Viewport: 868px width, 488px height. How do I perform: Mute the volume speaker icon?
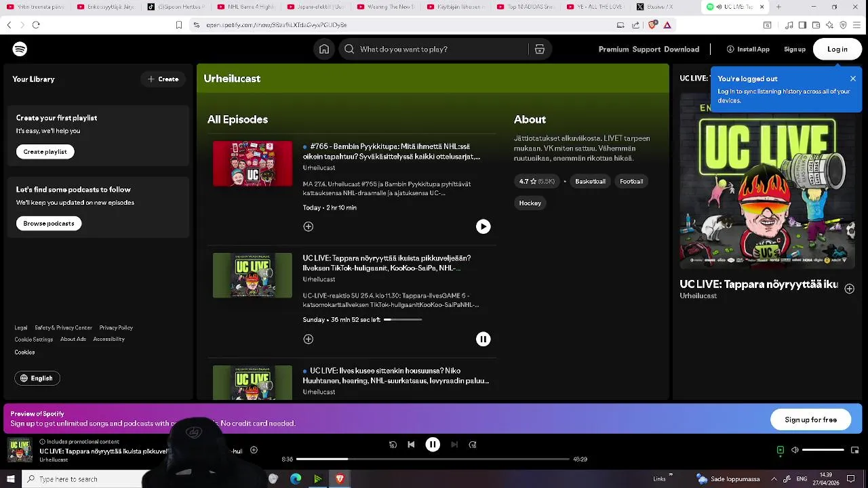[795, 450]
